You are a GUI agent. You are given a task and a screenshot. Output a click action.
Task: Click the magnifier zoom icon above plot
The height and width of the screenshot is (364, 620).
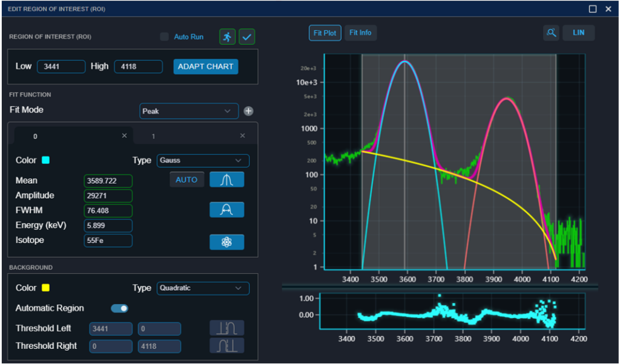[551, 33]
